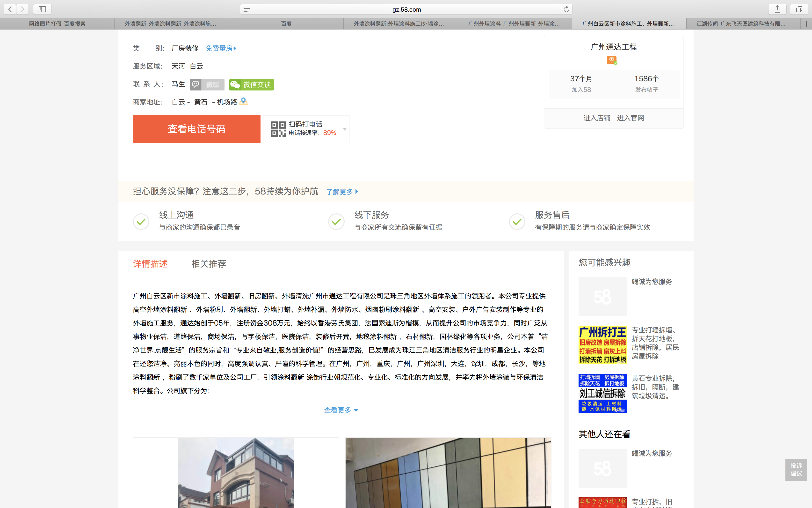Expand description with 查看更多
Screen dimensions: 812x508
pos(341,410)
